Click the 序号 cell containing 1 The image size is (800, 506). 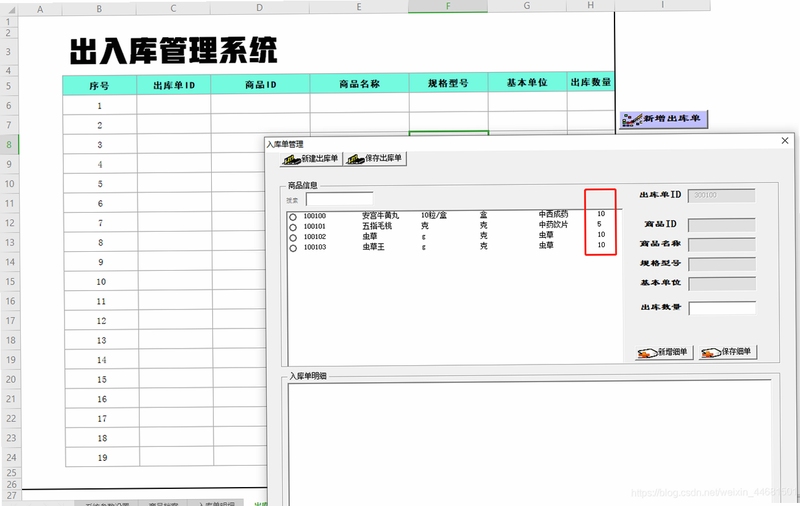(99, 106)
